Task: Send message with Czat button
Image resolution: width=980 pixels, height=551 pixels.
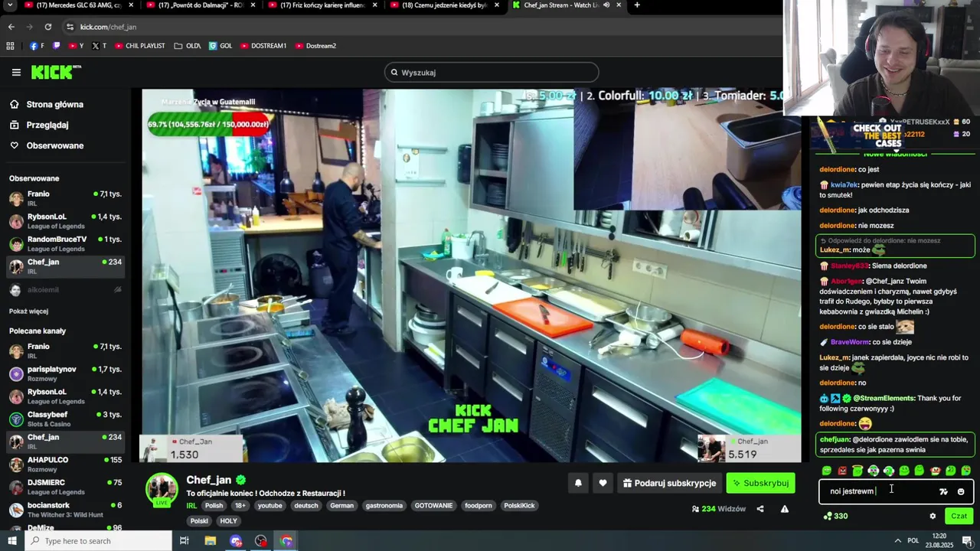Action: pyautogui.click(x=959, y=516)
